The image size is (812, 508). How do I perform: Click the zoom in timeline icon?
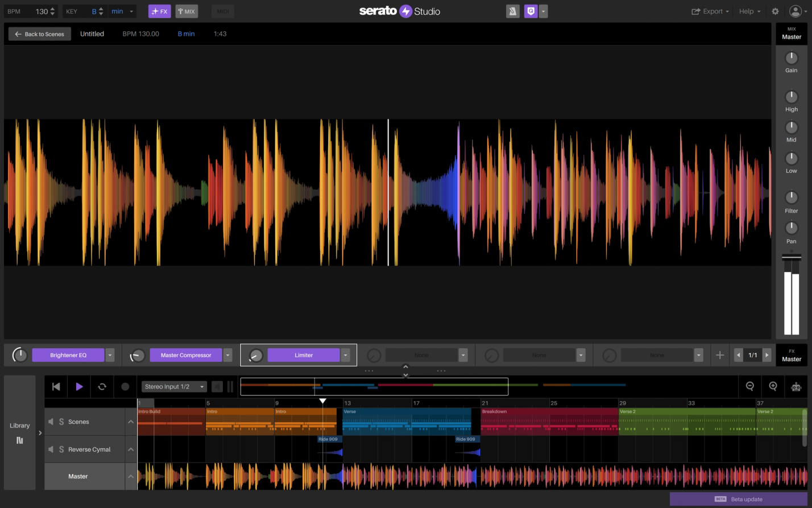click(x=772, y=386)
